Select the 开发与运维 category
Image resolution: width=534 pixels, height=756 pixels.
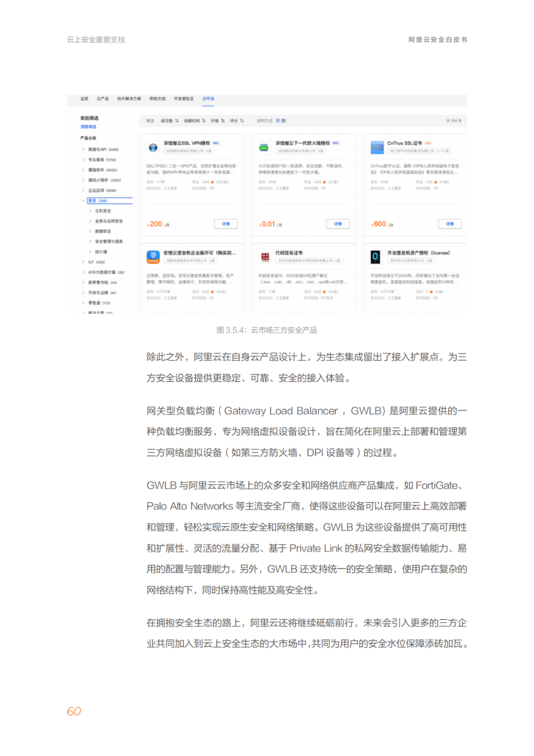[x=102, y=293]
